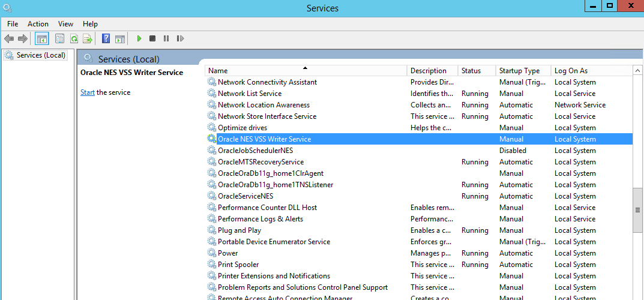Click the Stop Service toolbar button
The width and height of the screenshot is (644, 300).
click(152, 38)
